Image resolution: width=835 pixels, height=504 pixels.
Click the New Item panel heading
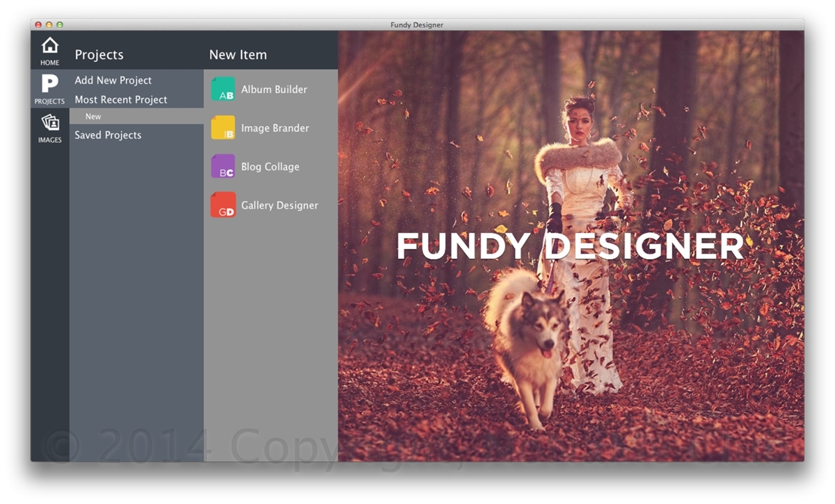[x=238, y=55]
